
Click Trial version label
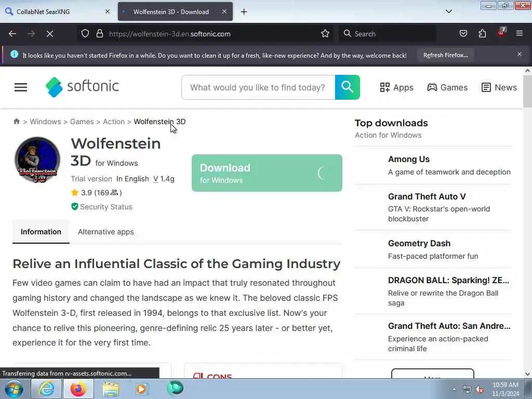click(x=91, y=179)
